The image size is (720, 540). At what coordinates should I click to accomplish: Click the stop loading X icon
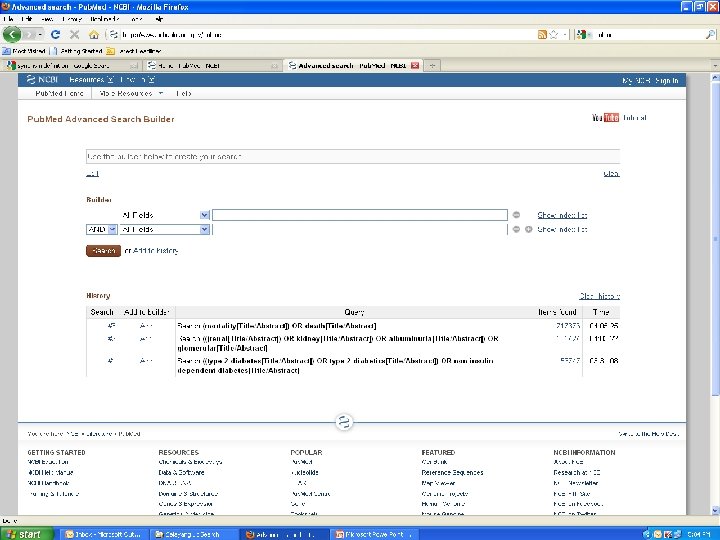click(74, 34)
